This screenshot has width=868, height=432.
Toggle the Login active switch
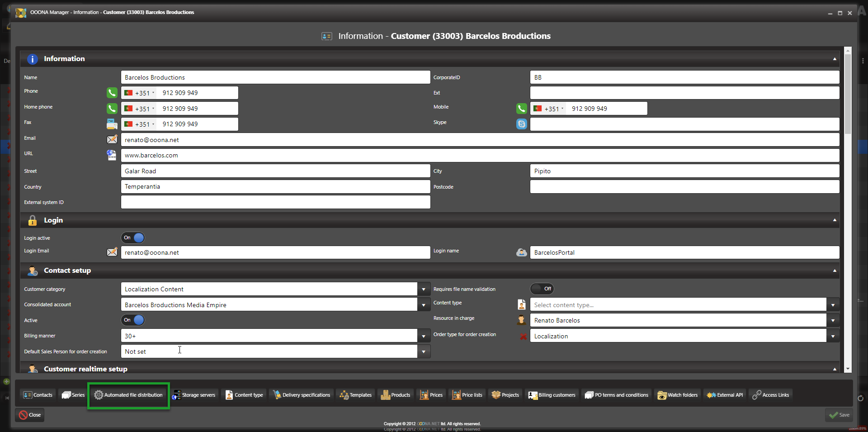tap(133, 237)
